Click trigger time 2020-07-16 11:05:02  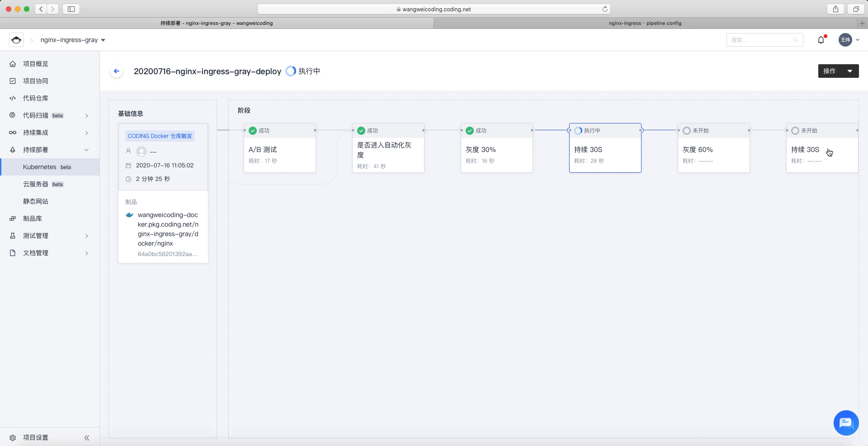tap(165, 166)
